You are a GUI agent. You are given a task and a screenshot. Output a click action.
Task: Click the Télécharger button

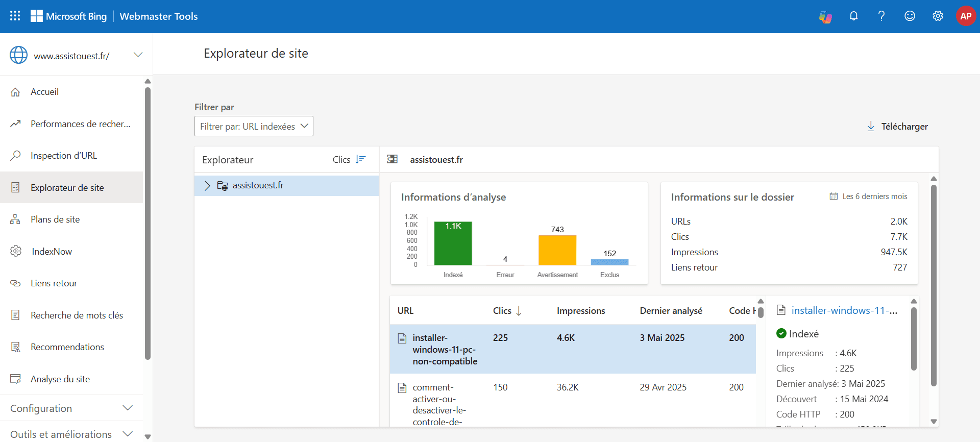(x=898, y=127)
